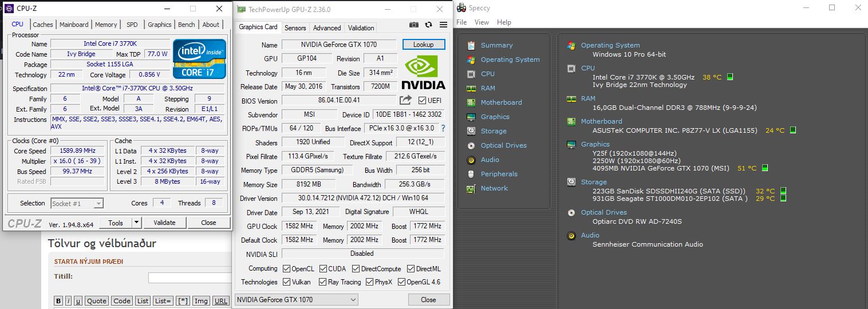Click the Validate button in CPU-Z

point(164,223)
